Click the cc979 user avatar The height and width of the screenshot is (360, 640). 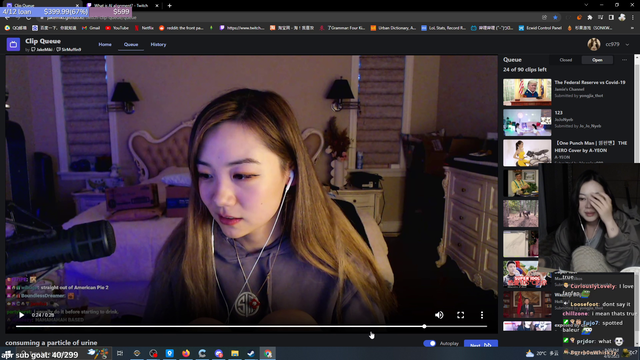coord(594,44)
